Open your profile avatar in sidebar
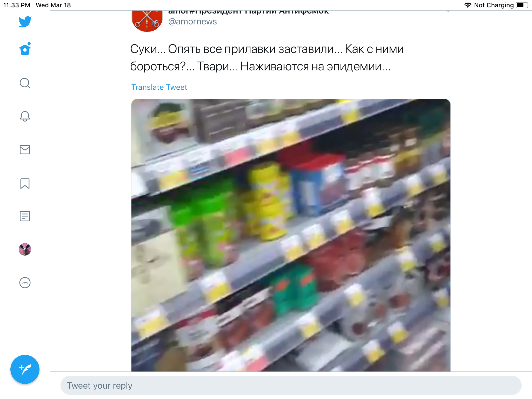 pos(25,249)
